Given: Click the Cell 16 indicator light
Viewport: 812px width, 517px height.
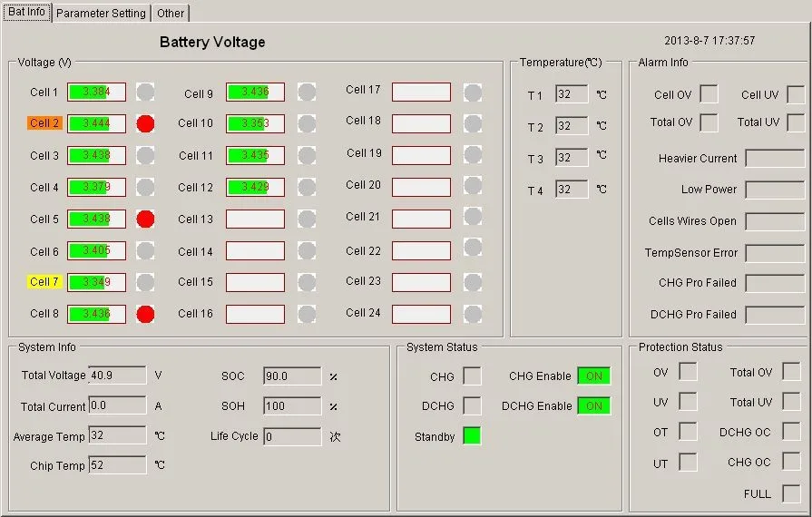Looking at the screenshot, I should (307, 314).
